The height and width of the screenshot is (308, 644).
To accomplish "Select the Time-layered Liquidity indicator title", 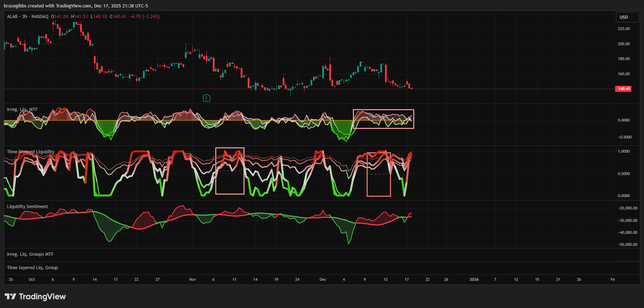I will [x=30, y=152].
